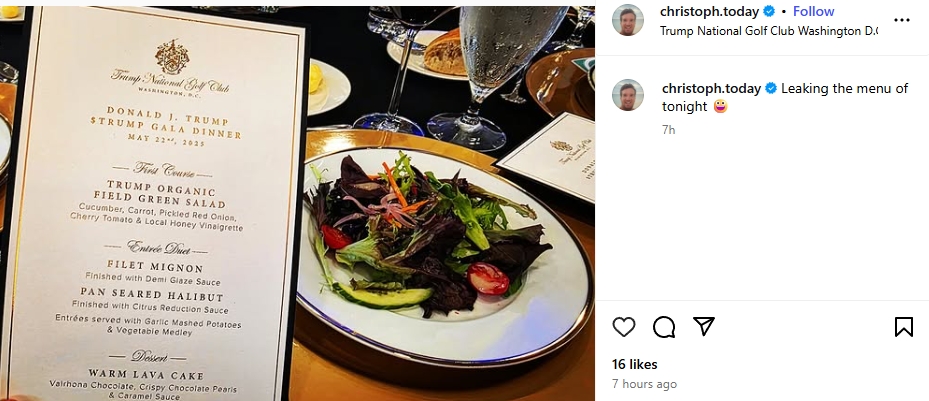The height and width of the screenshot is (401, 929).
Task: Click the 7 hours ago post timestamp
Action: coord(644,384)
